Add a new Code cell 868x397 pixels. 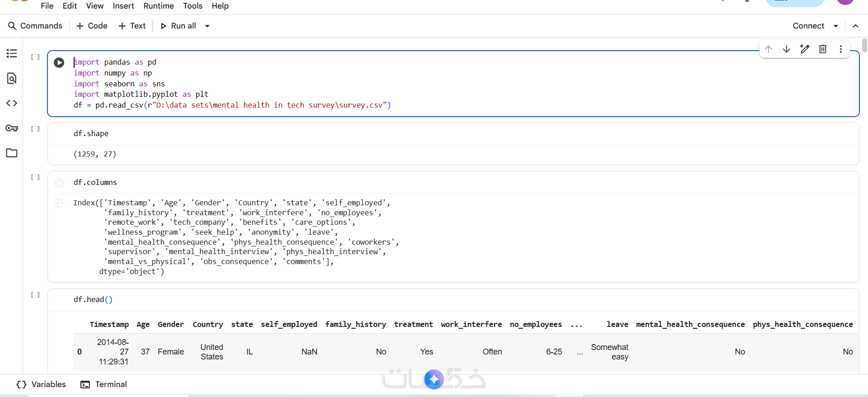pos(92,26)
